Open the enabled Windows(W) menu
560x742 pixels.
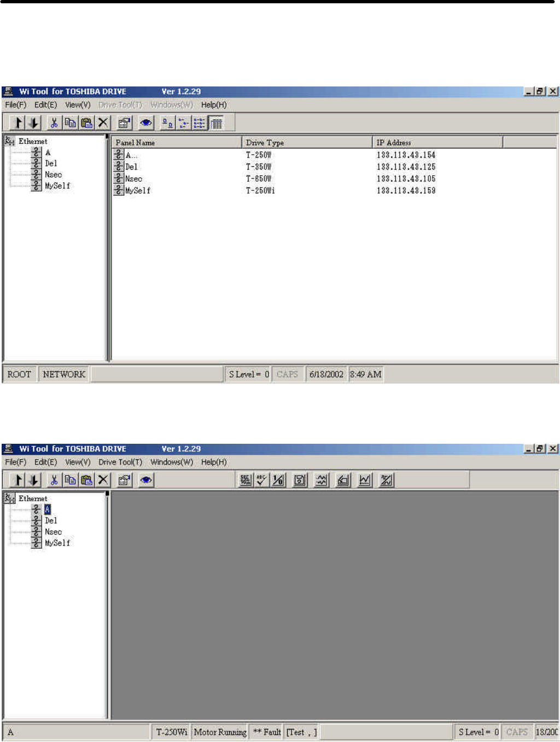point(172,462)
